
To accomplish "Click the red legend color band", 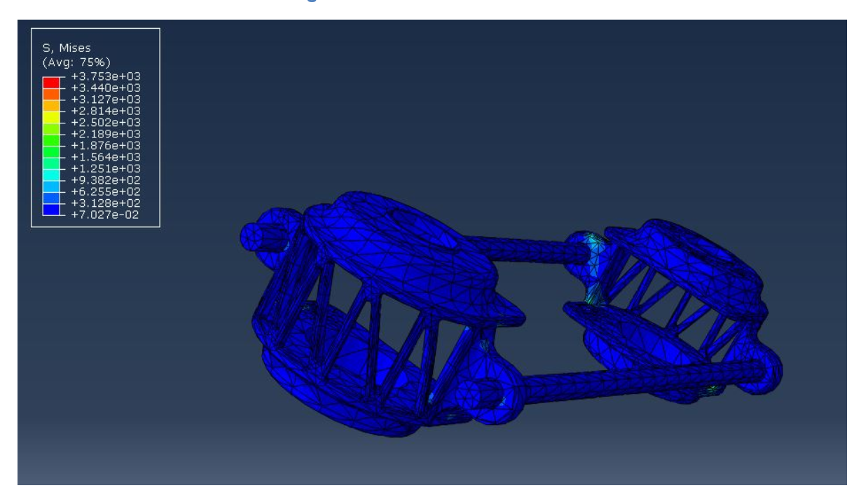I will coord(50,83).
